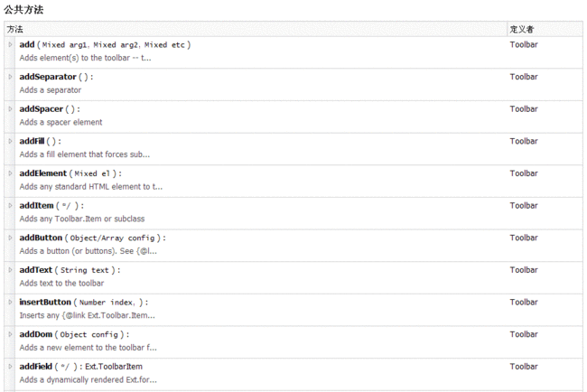Expand the addSeparator method details
This screenshot has height=392, width=587.
pyautogui.click(x=10, y=77)
